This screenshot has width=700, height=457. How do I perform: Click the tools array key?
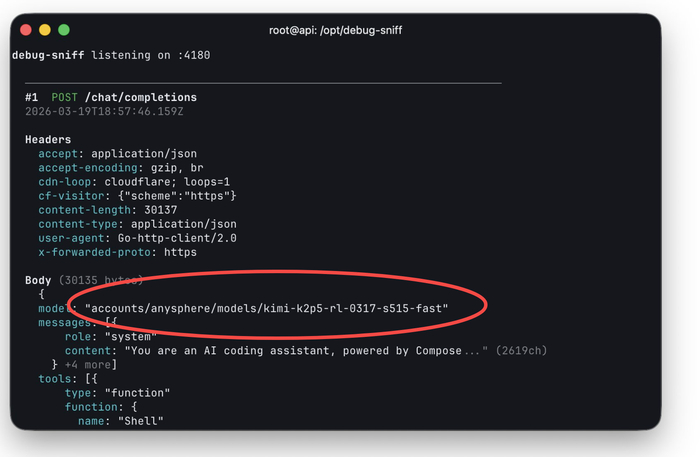pos(54,379)
